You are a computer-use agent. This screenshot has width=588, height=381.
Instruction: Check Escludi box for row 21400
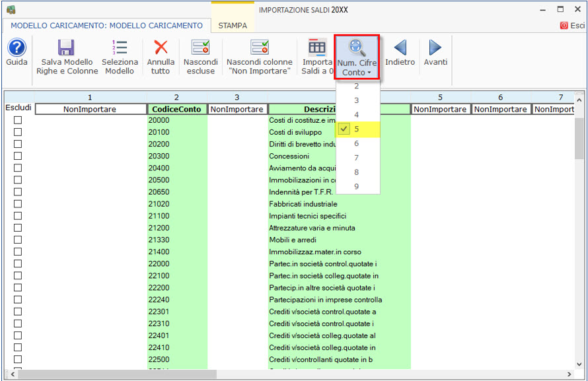pos(18,252)
